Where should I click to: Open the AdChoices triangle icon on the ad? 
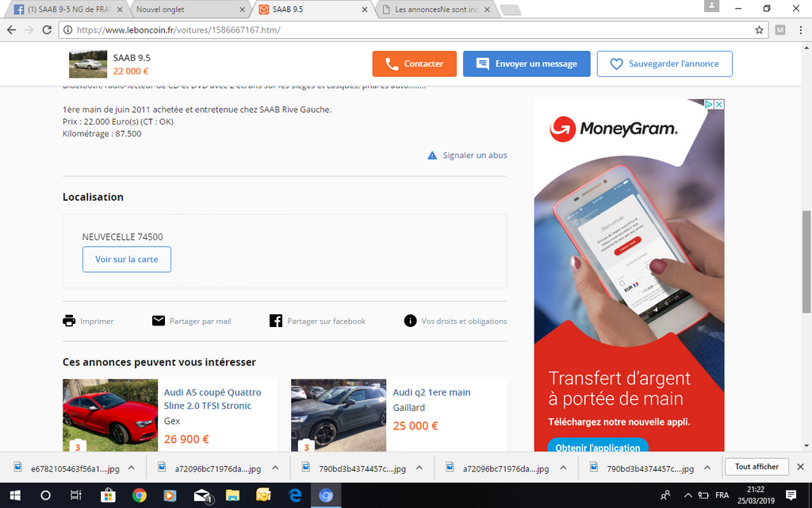[710, 104]
